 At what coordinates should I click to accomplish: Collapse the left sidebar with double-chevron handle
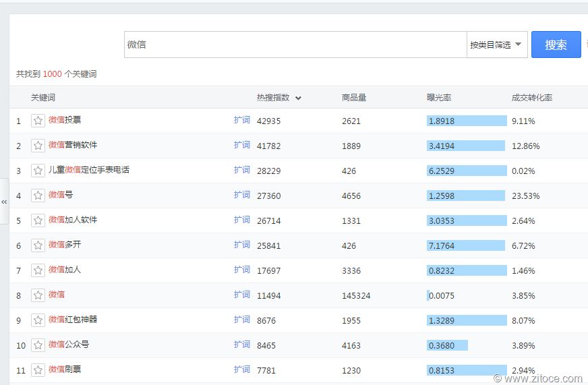click(x=4, y=202)
